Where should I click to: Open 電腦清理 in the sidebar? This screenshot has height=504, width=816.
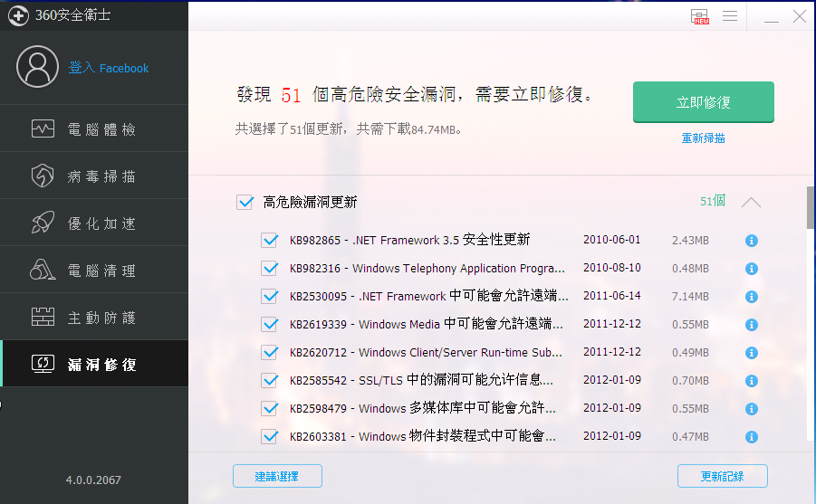pyautogui.click(x=94, y=270)
